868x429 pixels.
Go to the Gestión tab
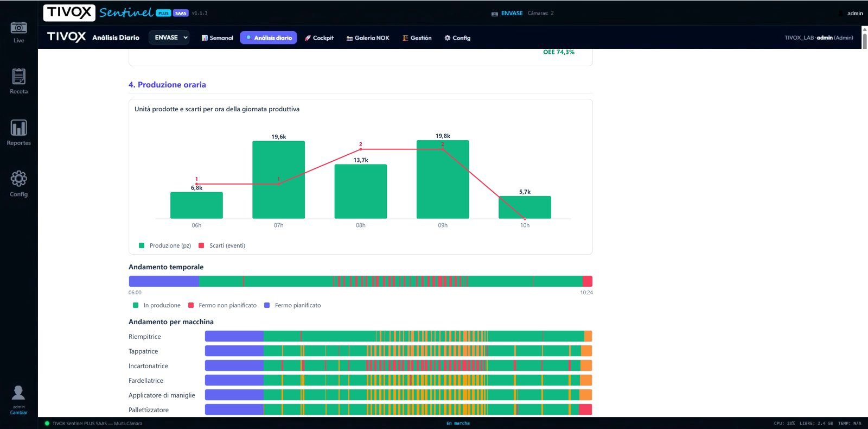point(417,38)
